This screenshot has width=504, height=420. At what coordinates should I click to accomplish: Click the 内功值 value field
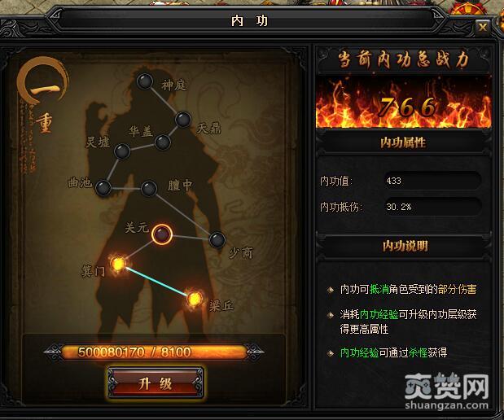[432, 181]
